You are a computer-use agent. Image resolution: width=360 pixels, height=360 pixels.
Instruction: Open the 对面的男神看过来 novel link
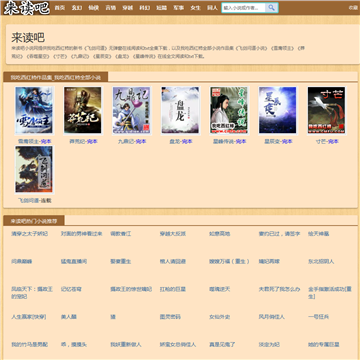81,234
